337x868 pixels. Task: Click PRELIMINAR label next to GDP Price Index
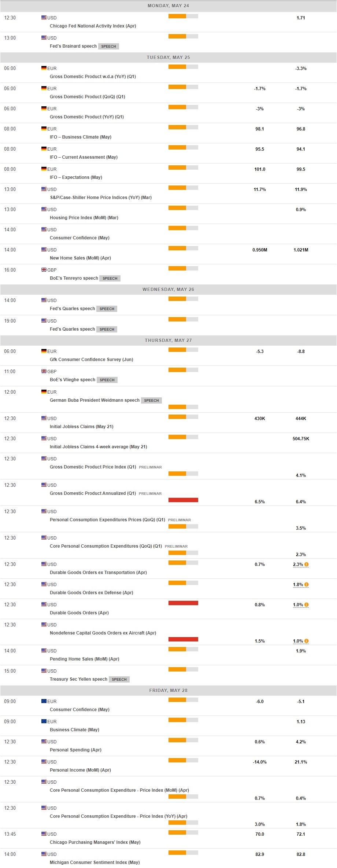click(150, 467)
